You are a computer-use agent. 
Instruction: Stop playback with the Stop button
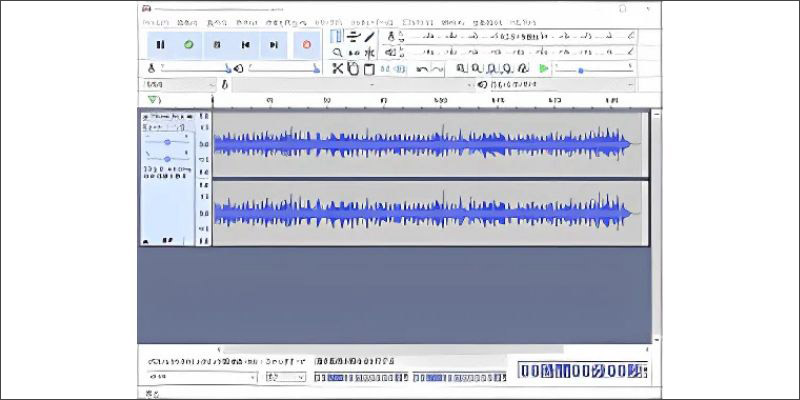tap(217, 45)
